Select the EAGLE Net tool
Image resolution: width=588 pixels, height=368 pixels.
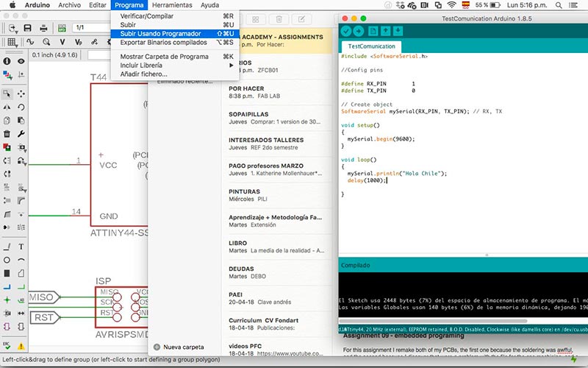pos(21,287)
